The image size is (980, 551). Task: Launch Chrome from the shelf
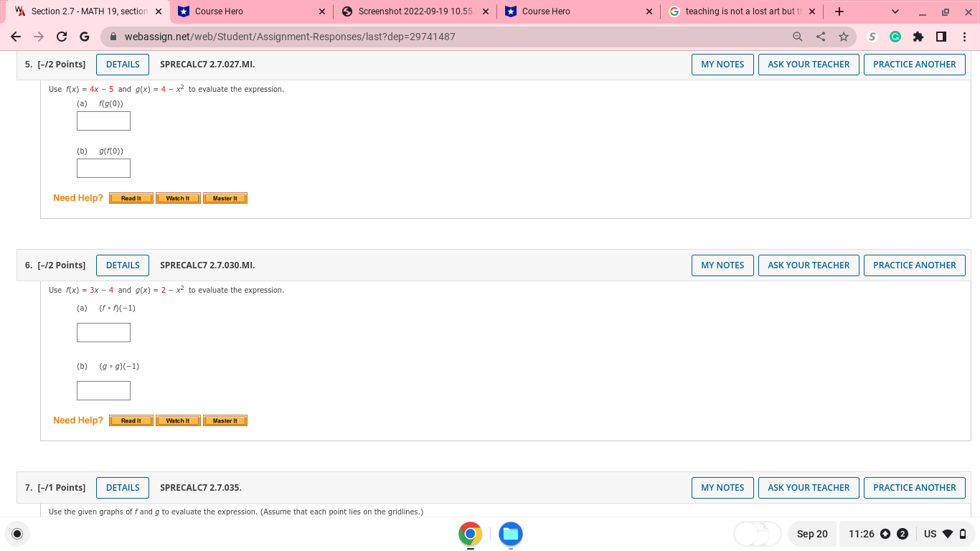(x=470, y=534)
